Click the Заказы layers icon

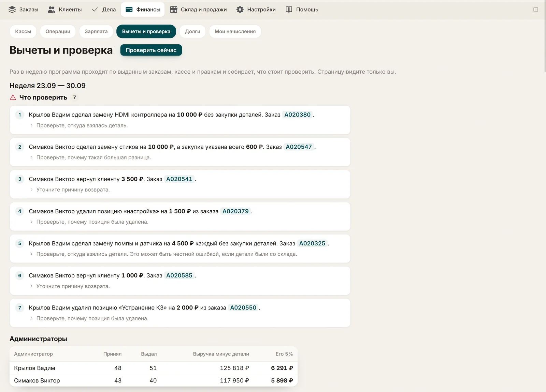(x=12, y=10)
